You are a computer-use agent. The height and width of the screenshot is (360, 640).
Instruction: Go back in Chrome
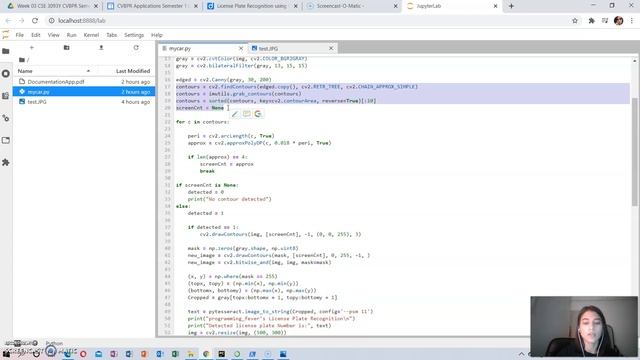(x=8, y=20)
